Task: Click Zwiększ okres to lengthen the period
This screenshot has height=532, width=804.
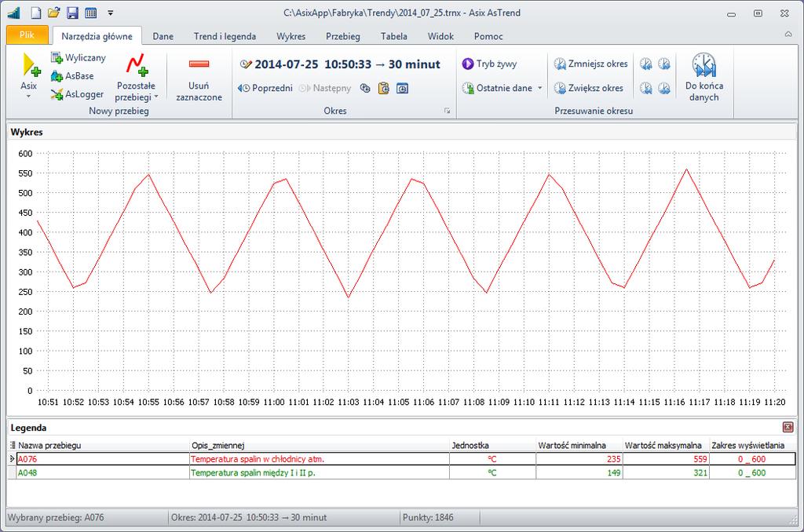Action: click(x=589, y=88)
